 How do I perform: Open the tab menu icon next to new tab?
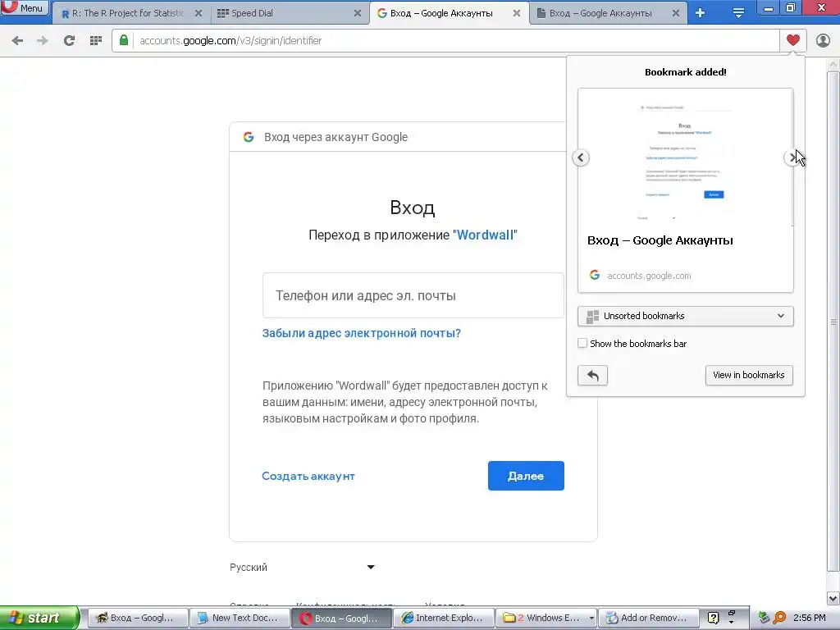point(738,13)
